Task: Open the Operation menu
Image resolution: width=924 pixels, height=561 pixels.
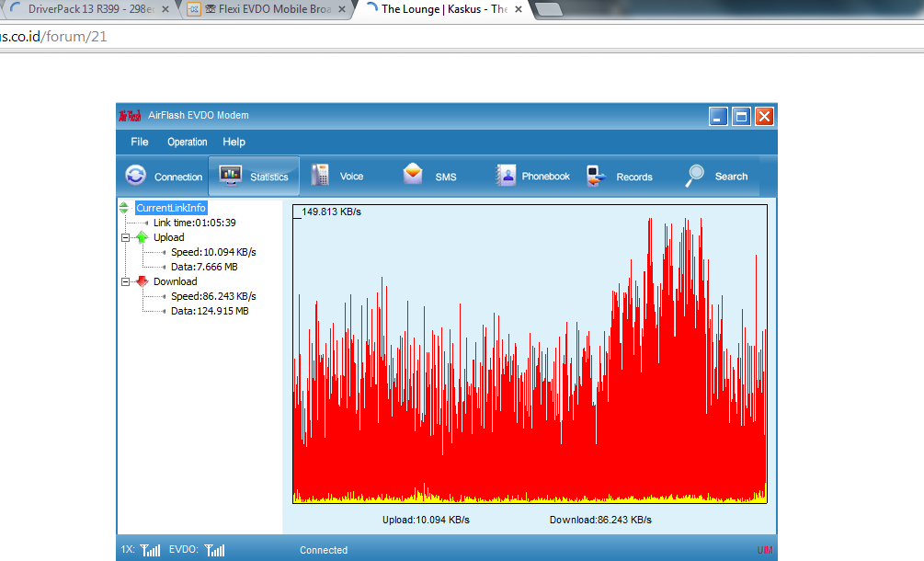Action: 188,142
